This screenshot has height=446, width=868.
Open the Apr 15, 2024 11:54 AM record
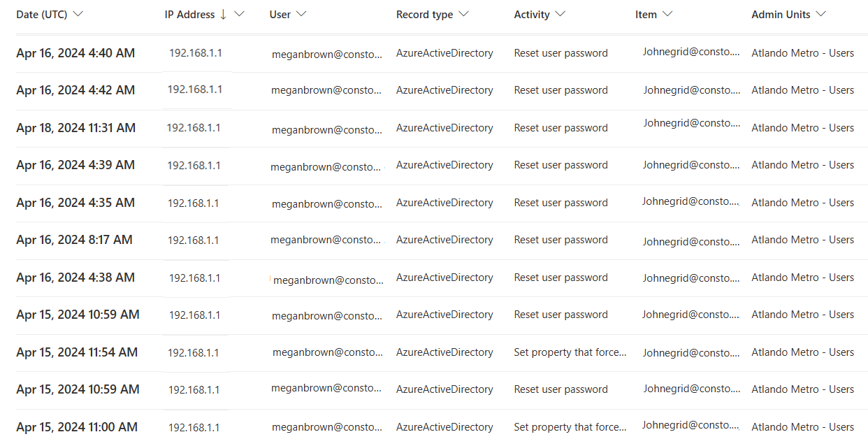point(78,352)
